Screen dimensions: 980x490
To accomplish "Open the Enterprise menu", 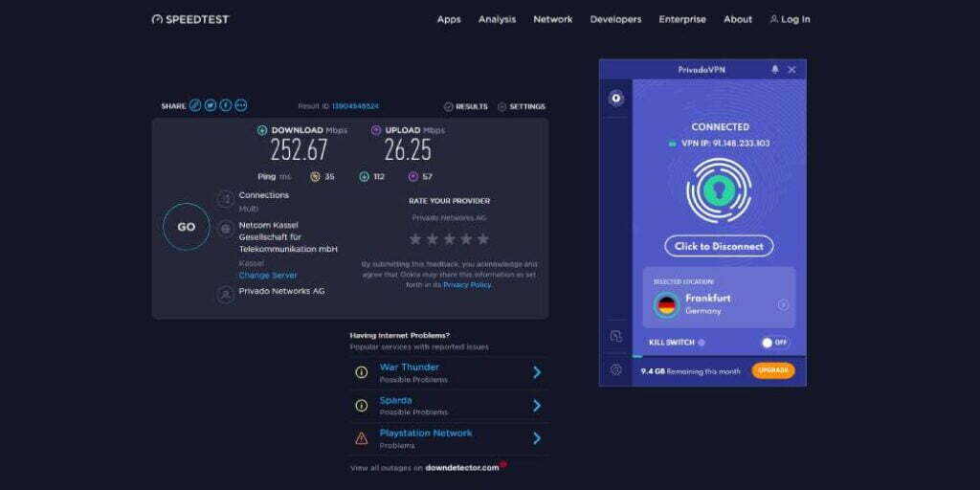I will point(682,19).
